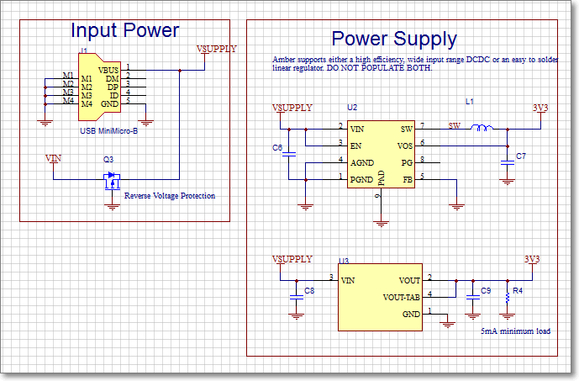Select the U2 DCDC converter component
The width and height of the screenshot is (579, 381).
click(381, 154)
